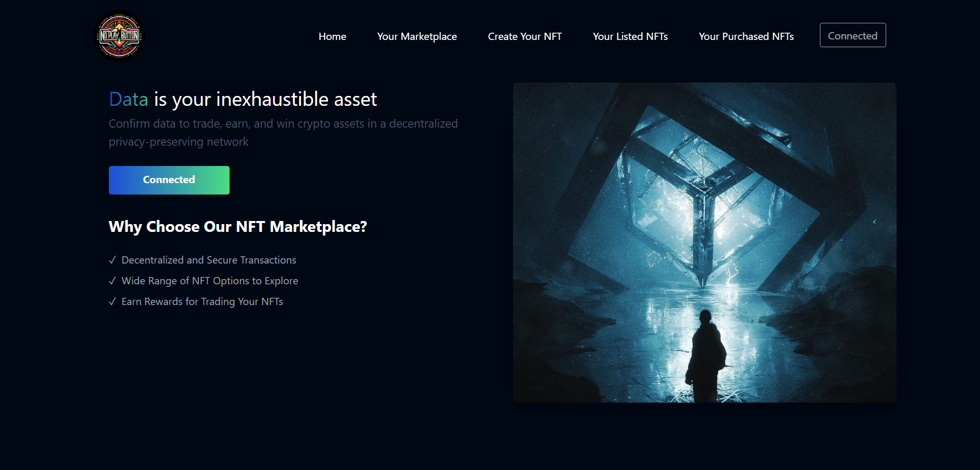The height and width of the screenshot is (470, 980).
Task: Open Your Marketplace page
Action: click(417, 36)
